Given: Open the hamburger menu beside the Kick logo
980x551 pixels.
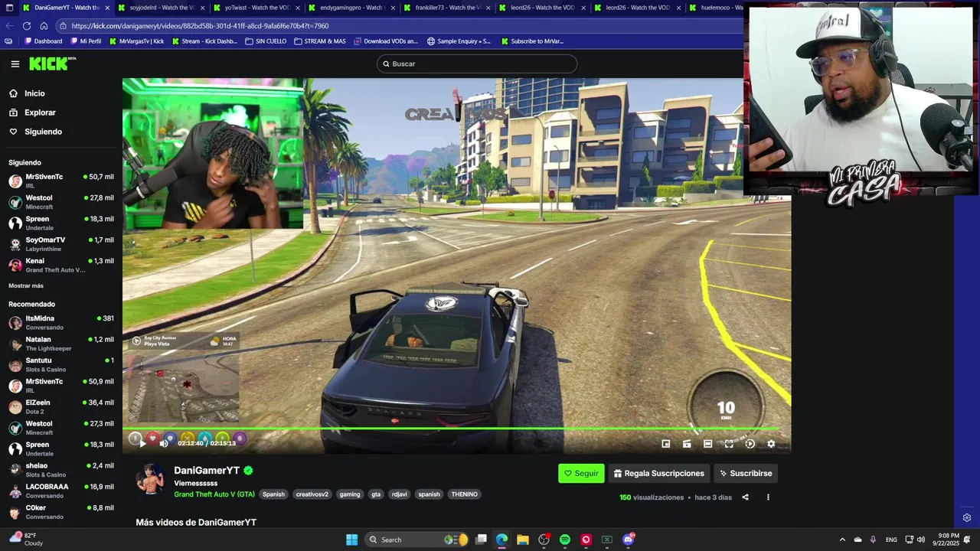Looking at the screenshot, I should [x=15, y=64].
